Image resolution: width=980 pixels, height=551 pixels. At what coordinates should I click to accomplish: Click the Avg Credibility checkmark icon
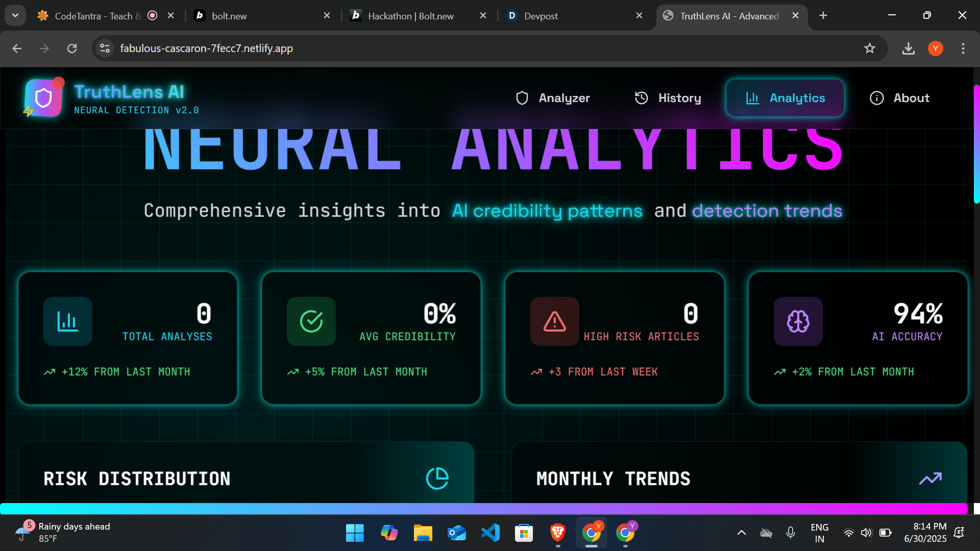[x=311, y=321]
